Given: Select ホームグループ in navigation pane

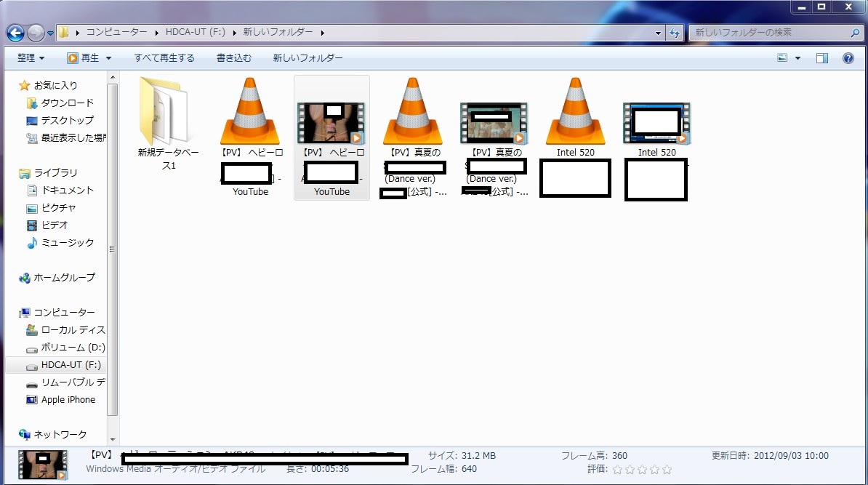Looking at the screenshot, I should click(64, 277).
